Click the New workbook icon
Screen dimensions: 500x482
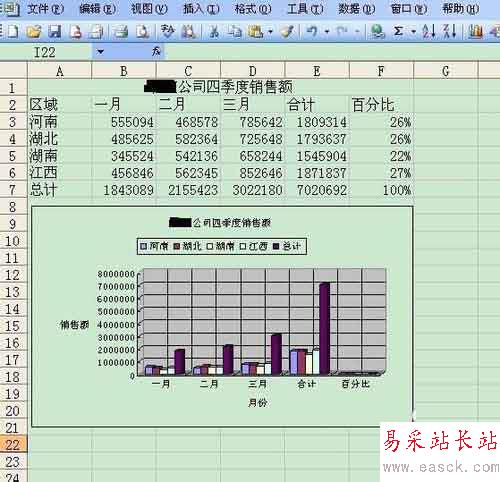[x=13, y=32]
